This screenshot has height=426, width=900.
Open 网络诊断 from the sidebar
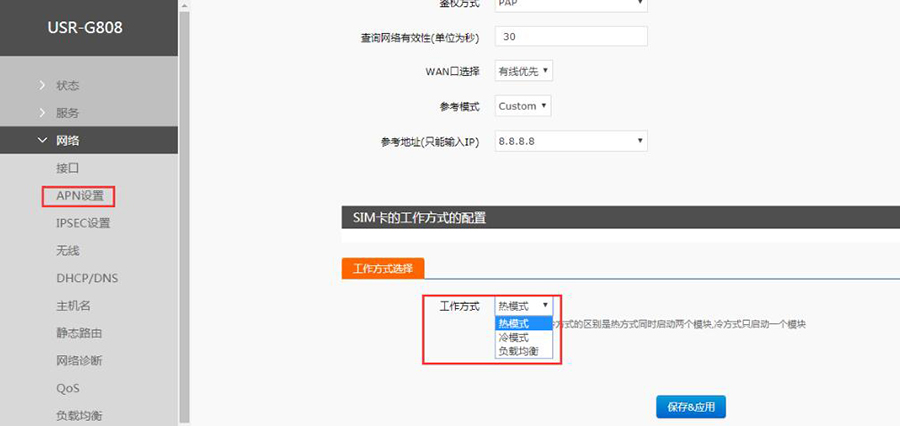pos(79,360)
